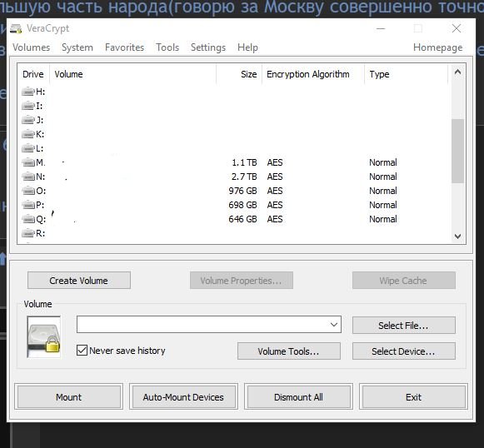Toggle Never save history checkbox

pos(82,351)
